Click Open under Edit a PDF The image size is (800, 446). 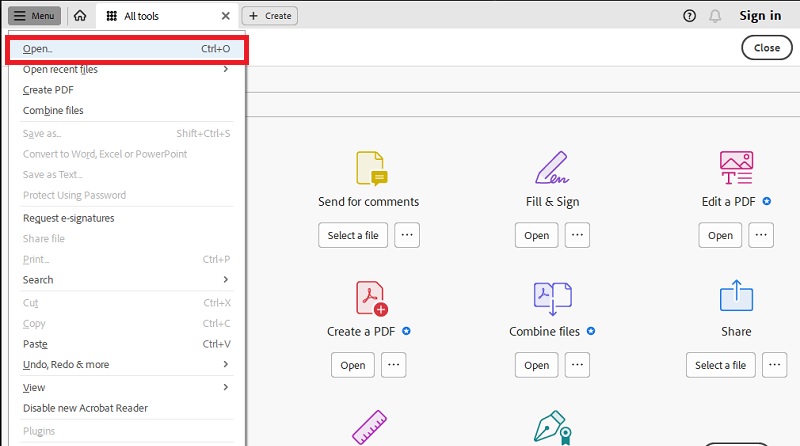coord(720,235)
